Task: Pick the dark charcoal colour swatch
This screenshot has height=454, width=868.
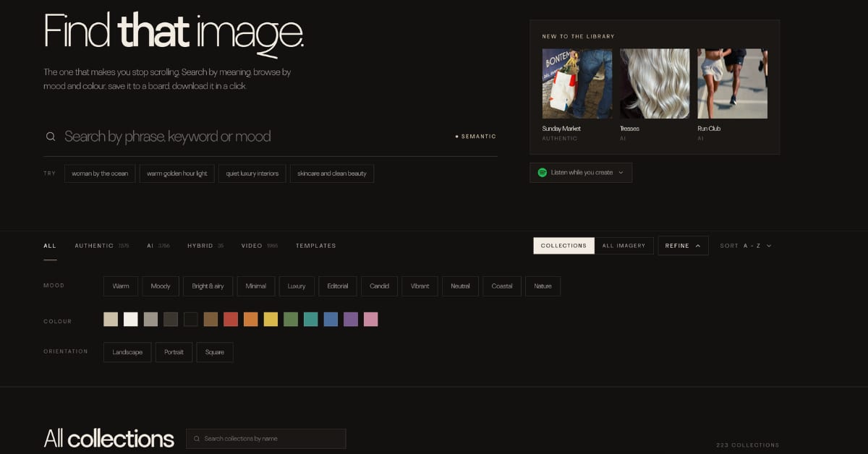Action: pos(171,320)
